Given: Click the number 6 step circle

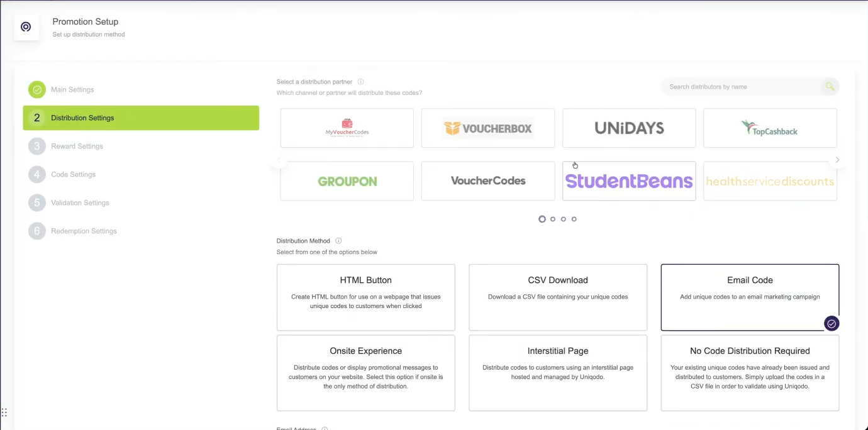Looking at the screenshot, I should point(37,231).
